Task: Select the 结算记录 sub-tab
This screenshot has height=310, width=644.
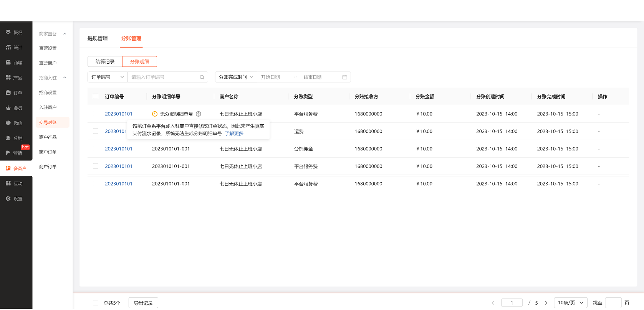Action: click(x=105, y=61)
